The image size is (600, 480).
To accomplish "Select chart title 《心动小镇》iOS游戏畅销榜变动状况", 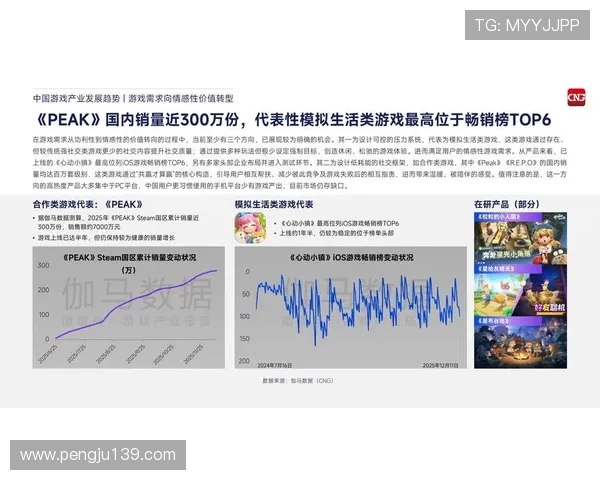I will (351, 258).
